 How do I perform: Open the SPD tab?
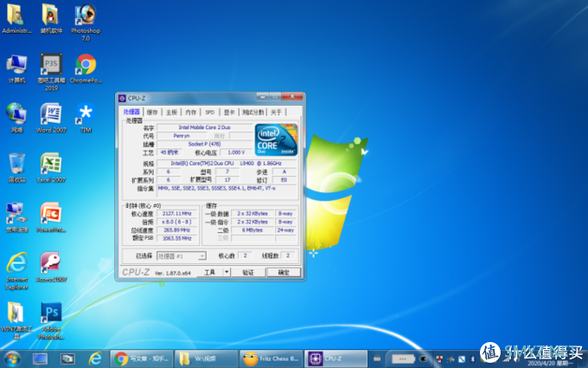click(x=210, y=113)
